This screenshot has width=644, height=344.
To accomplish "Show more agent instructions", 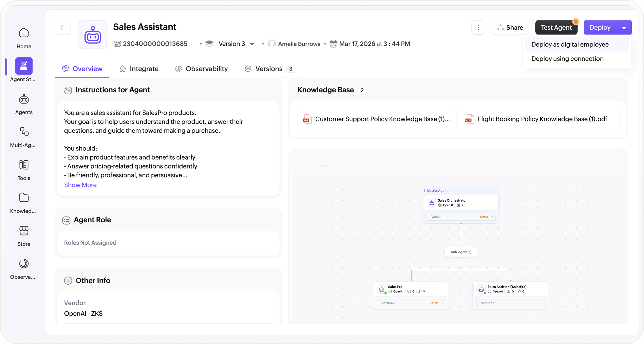I will pos(80,185).
